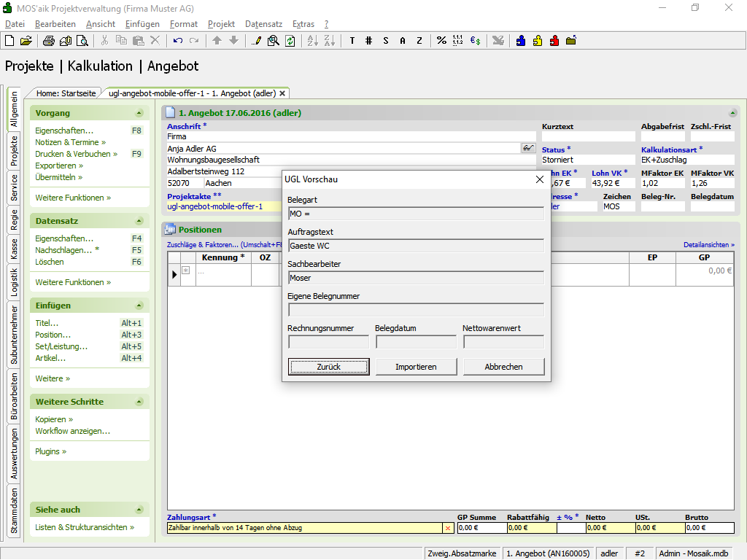Click the hash symbol toolbar icon

click(368, 41)
